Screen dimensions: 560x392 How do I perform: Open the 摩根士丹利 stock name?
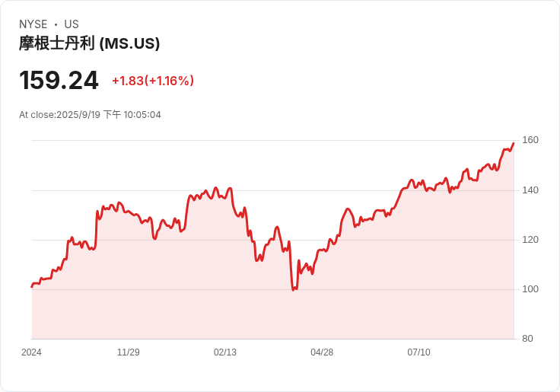pos(57,43)
